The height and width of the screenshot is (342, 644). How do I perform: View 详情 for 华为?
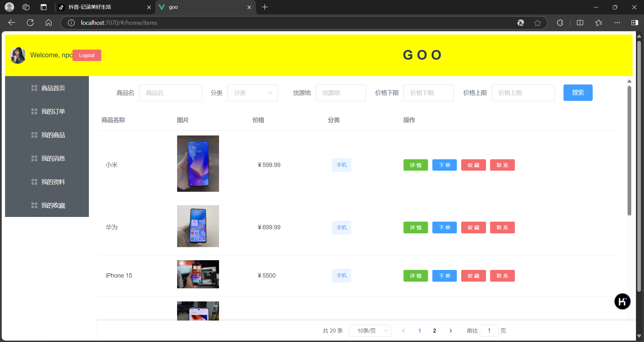416,228
